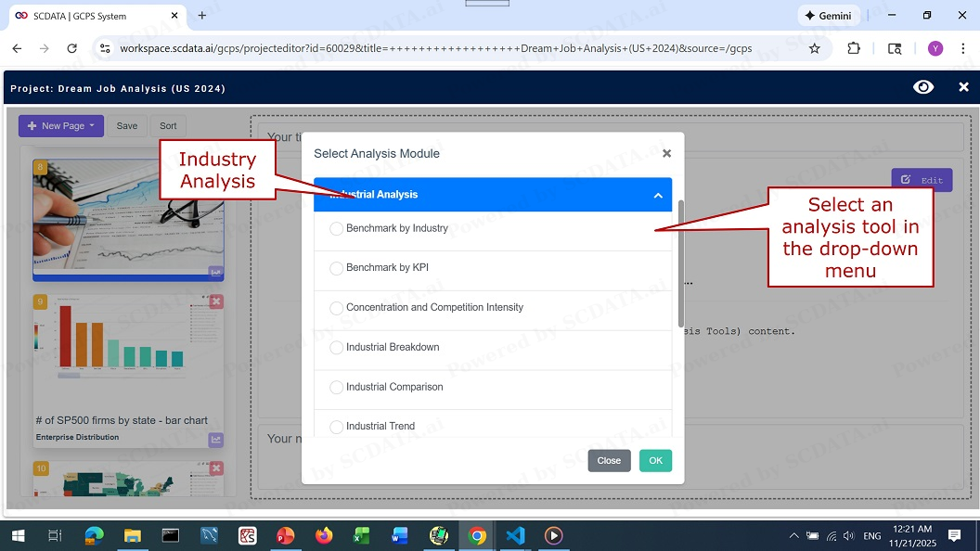Open Firefox from the Windows taskbar
Image resolution: width=980 pixels, height=551 pixels.
click(x=323, y=535)
